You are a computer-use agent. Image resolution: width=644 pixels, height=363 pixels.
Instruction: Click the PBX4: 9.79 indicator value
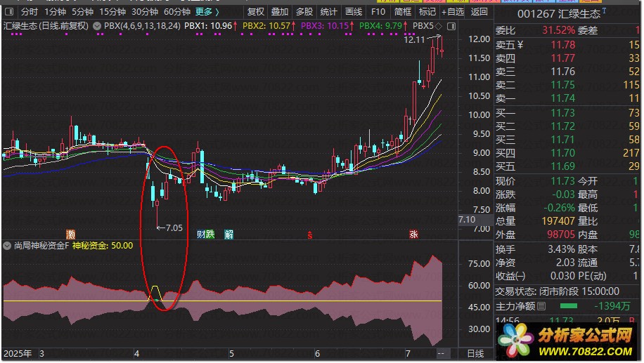click(383, 26)
